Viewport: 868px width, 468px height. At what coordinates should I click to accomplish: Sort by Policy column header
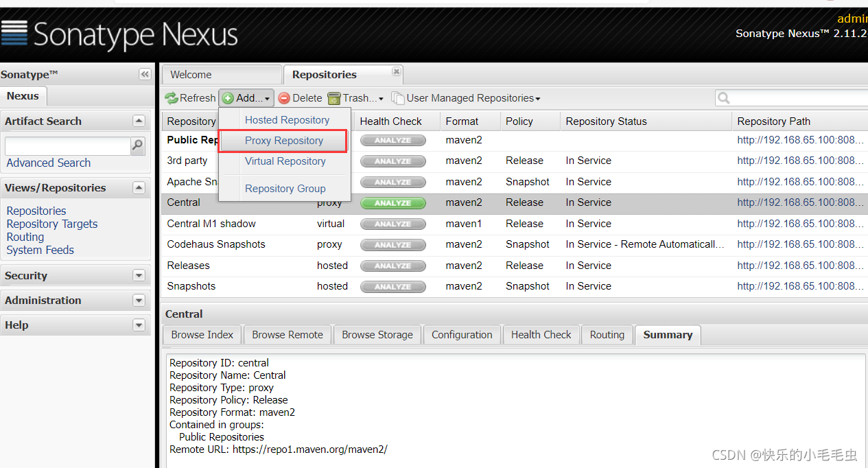pyautogui.click(x=530, y=121)
